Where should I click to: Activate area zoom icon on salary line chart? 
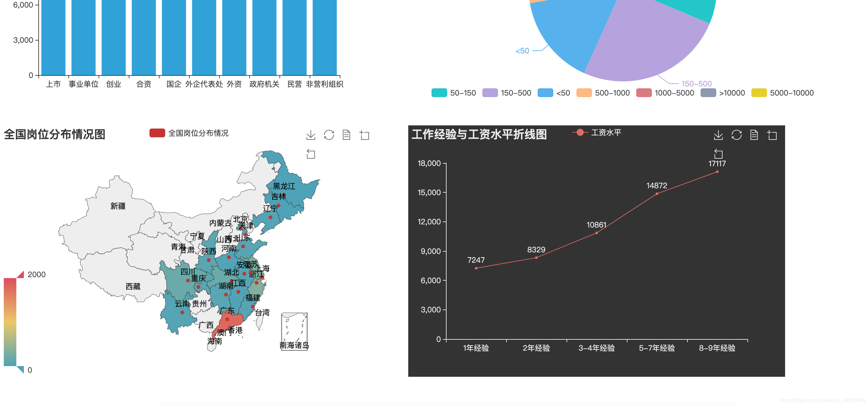772,135
